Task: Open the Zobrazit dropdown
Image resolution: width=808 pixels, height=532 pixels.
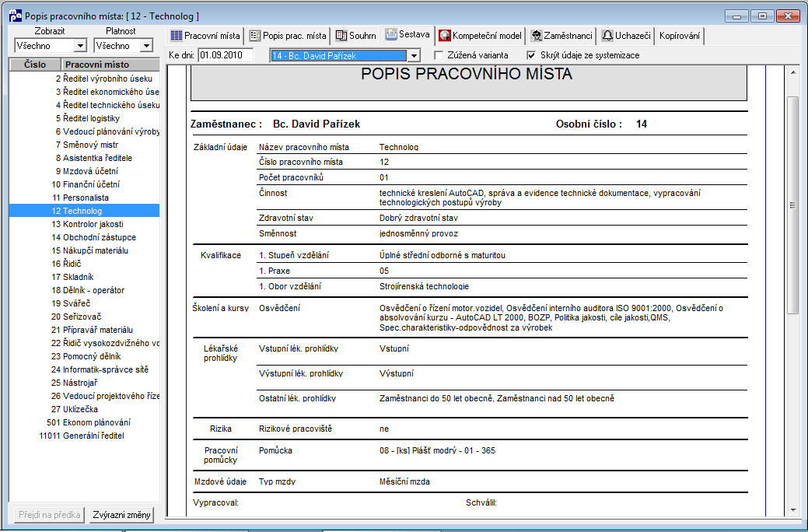Action: pos(80,46)
